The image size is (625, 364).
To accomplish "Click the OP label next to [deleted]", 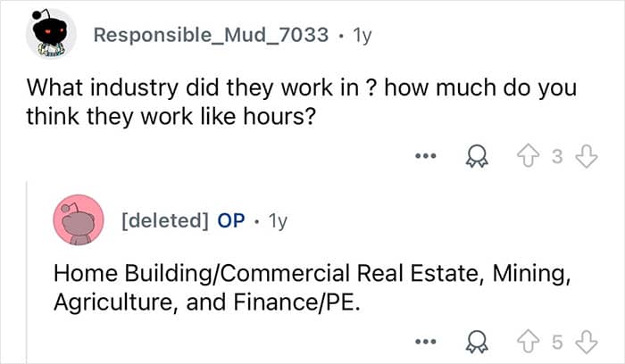I will [x=230, y=220].
